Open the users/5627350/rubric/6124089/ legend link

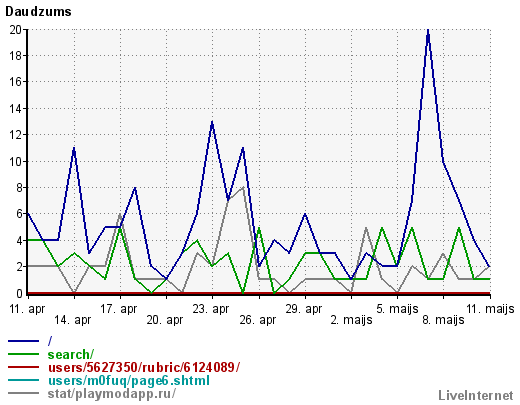point(144,367)
